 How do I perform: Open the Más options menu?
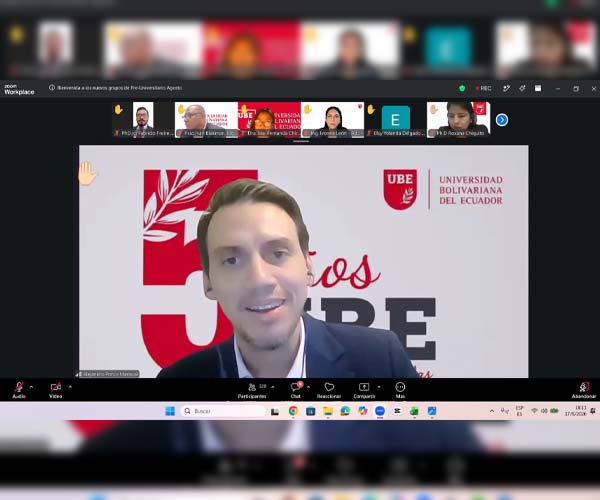coord(400,390)
